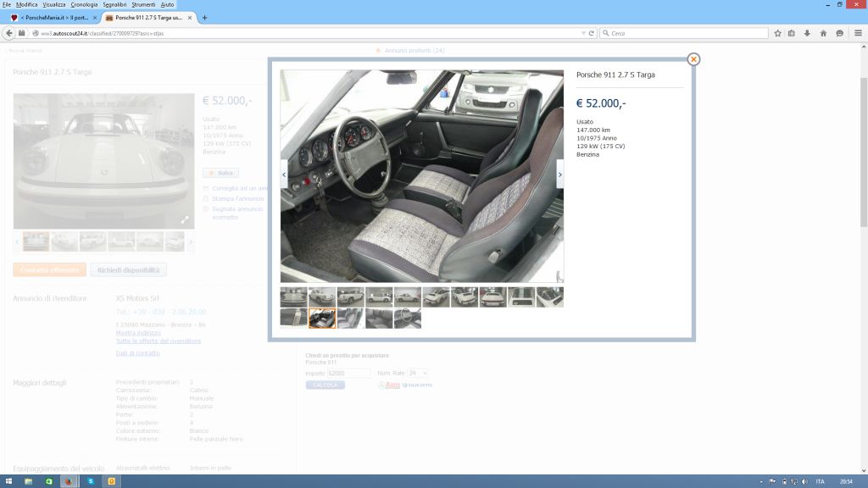Open the Windows Start button
This screenshot has height=488, width=868.
click(x=8, y=481)
